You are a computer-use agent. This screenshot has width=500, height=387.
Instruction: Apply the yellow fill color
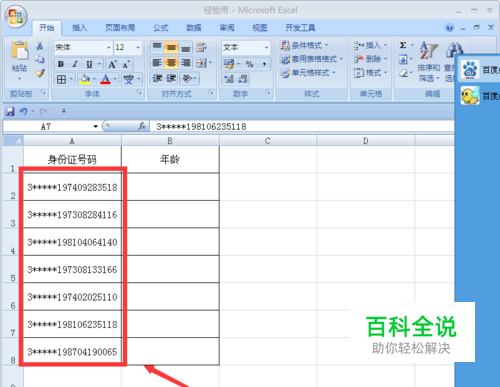tap(85, 79)
